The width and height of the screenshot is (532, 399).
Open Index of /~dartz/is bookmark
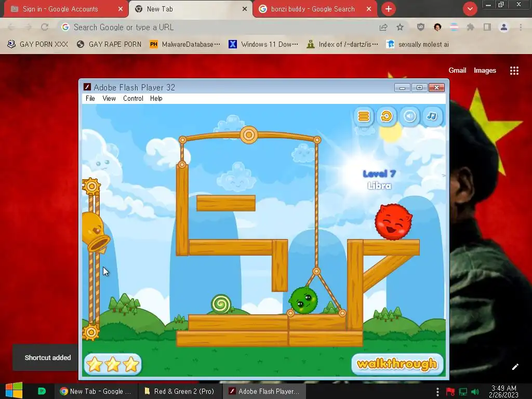[x=342, y=44]
